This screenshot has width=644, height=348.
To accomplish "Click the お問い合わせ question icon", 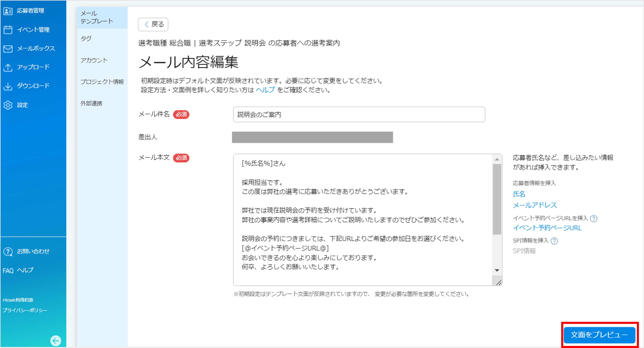I will coord(8,251).
